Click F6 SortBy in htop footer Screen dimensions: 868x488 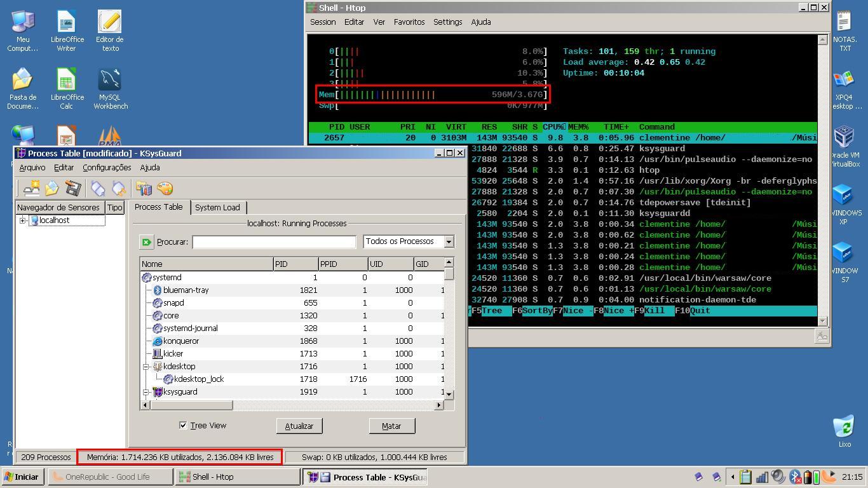click(x=532, y=311)
